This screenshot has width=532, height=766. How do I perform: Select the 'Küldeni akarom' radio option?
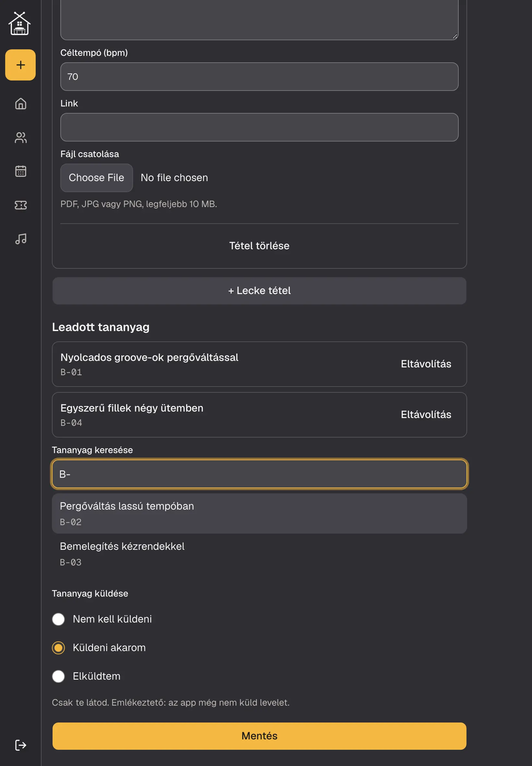tap(58, 648)
